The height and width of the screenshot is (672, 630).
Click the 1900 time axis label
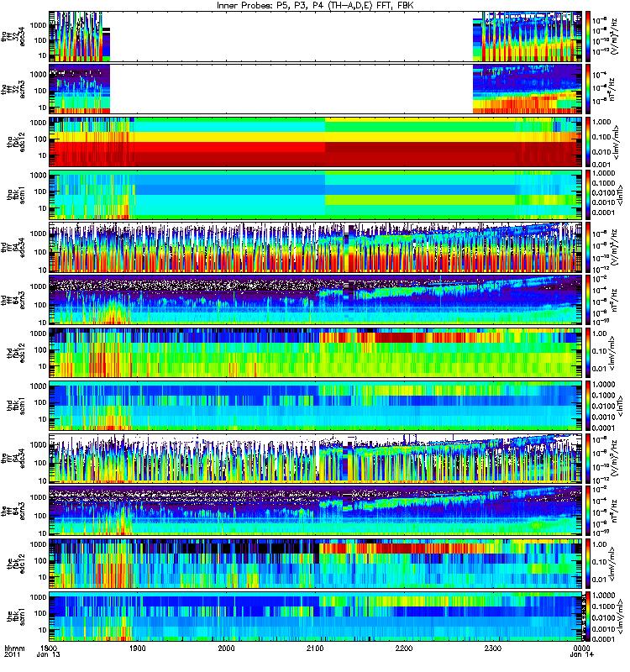pos(138,648)
